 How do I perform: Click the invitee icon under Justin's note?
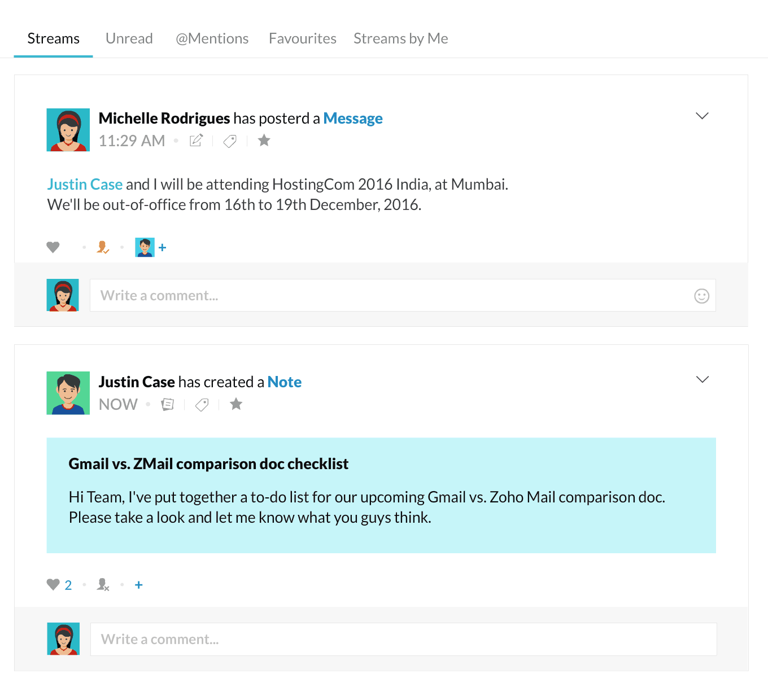click(x=103, y=585)
